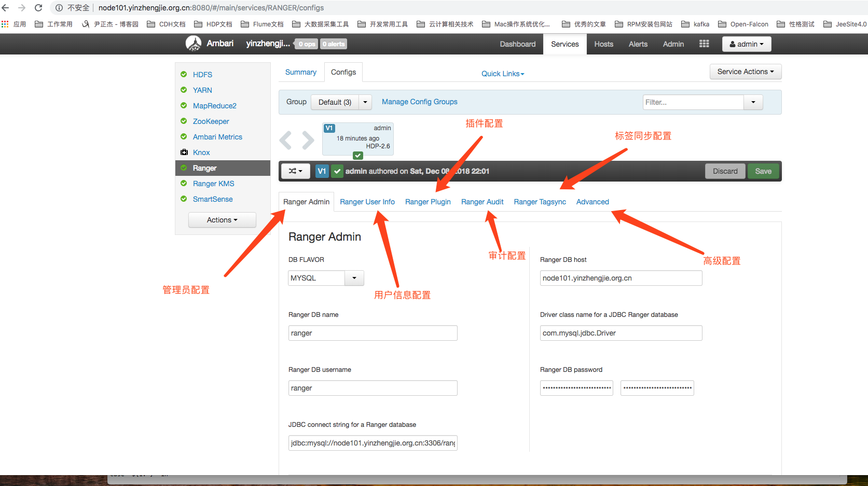Open the Ranger Audit tab
This screenshot has height=486, width=868.
point(483,202)
